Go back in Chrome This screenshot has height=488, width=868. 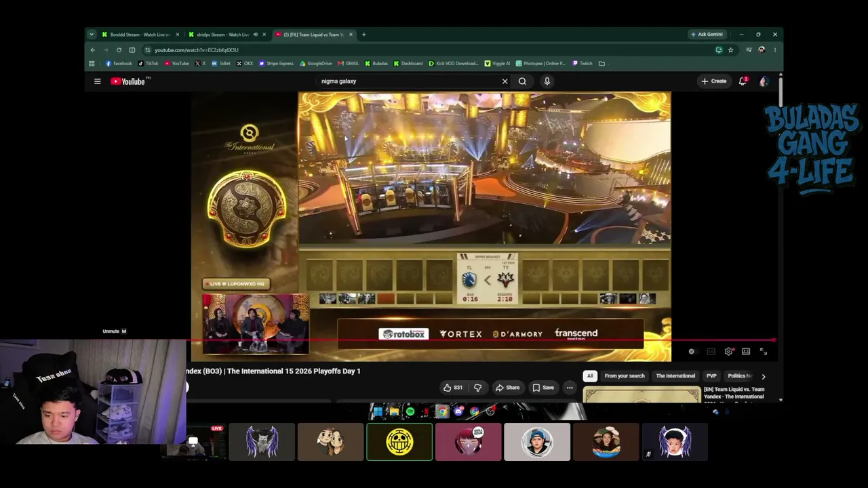pyautogui.click(x=93, y=49)
